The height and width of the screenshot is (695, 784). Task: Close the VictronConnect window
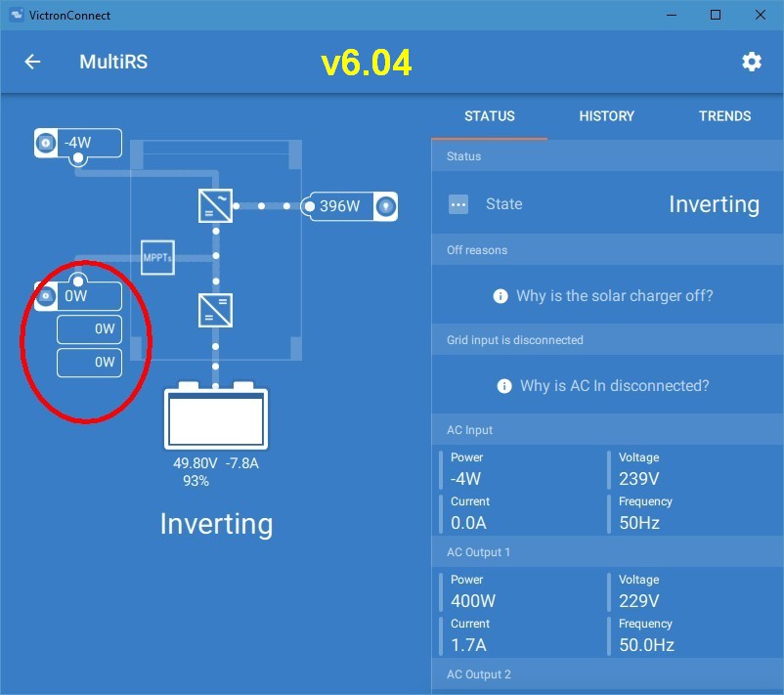(x=761, y=15)
